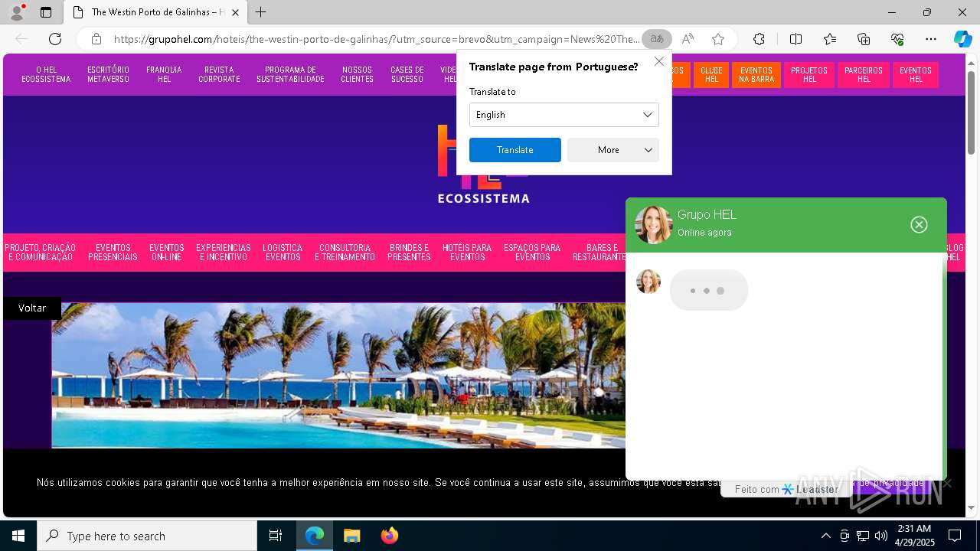Open Eventos Presenciais category
This screenshot has height=551, width=980.
point(113,253)
